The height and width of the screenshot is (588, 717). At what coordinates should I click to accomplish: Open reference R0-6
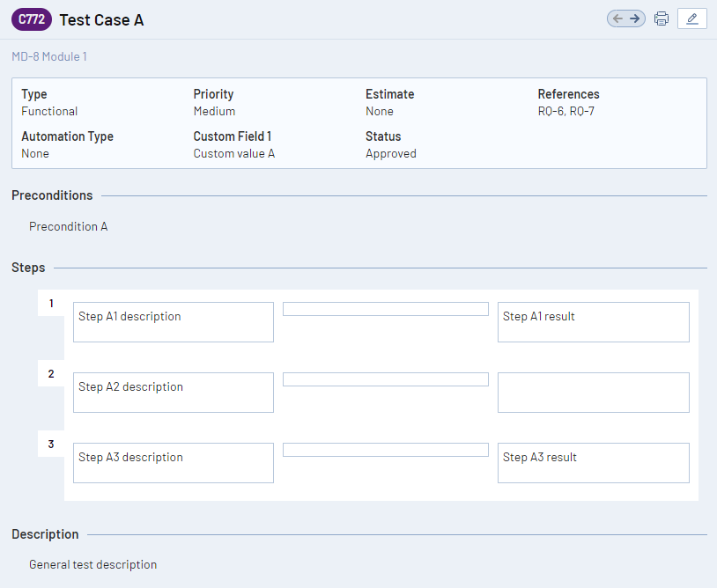click(551, 112)
